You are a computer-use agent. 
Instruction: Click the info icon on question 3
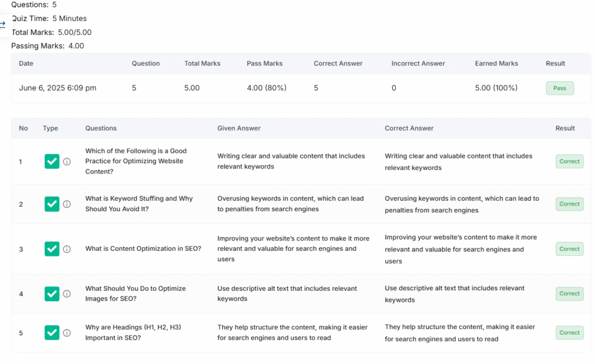[x=67, y=249]
